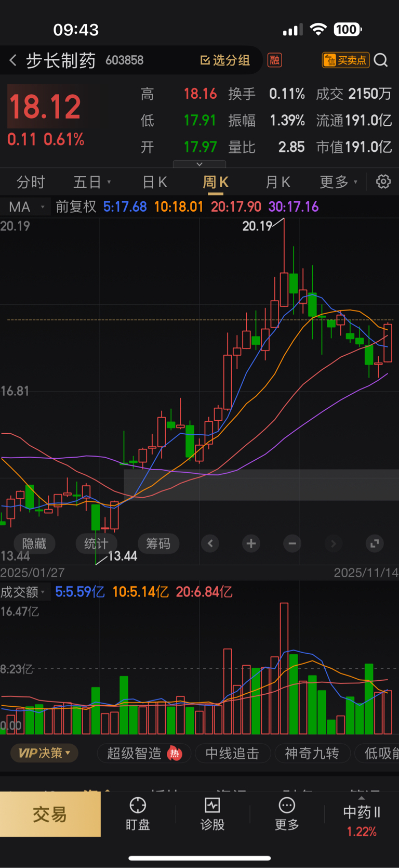The width and height of the screenshot is (399, 868).
Task: Tap the 隐藏 button on chart
Action: [34, 543]
